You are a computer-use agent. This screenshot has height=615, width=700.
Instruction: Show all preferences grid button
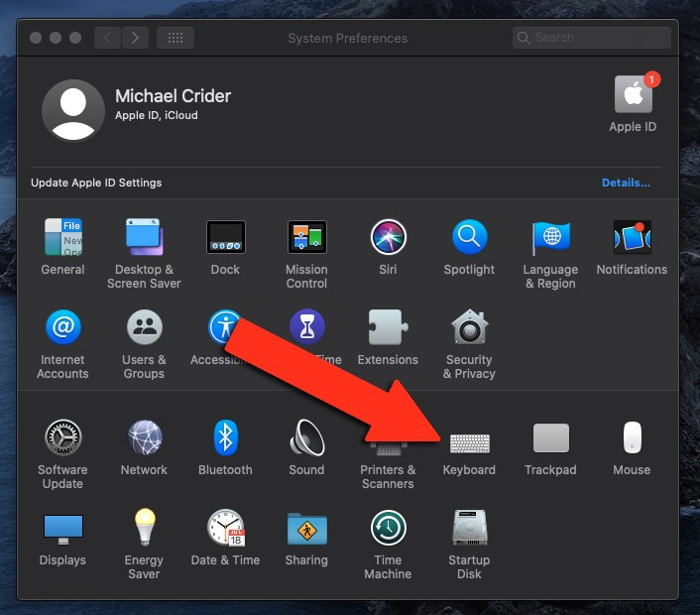pos(175,38)
